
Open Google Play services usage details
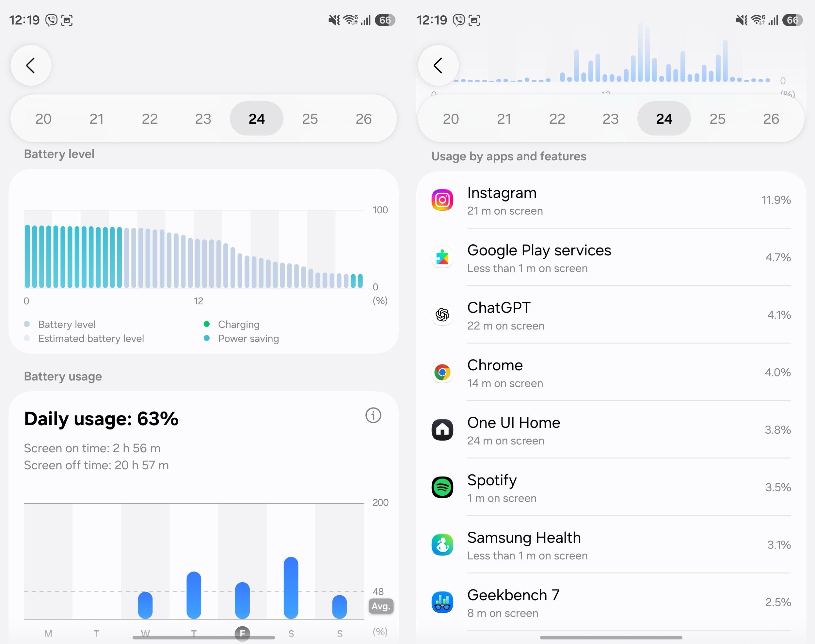[x=611, y=258]
